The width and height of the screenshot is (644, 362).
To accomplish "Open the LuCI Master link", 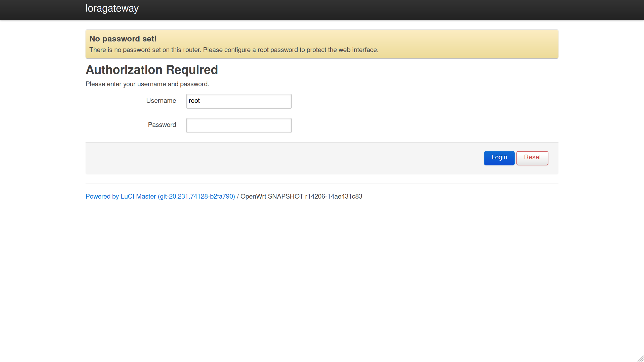I will point(160,196).
